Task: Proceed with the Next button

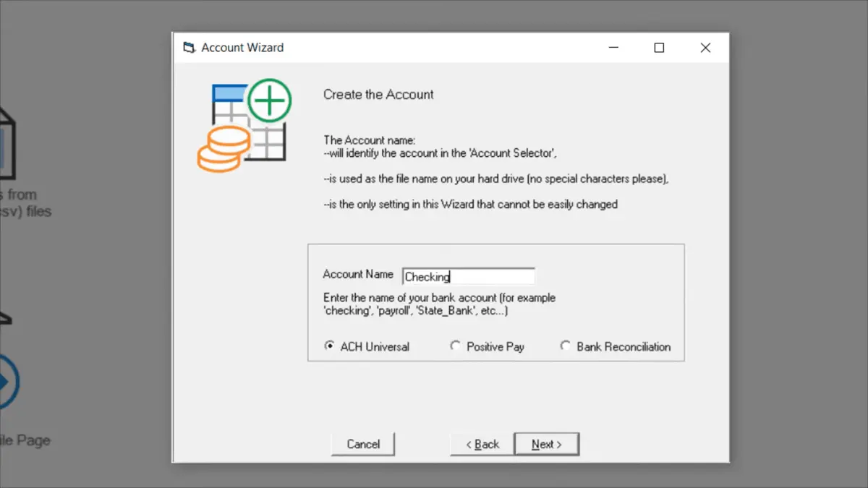Action: (546, 444)
